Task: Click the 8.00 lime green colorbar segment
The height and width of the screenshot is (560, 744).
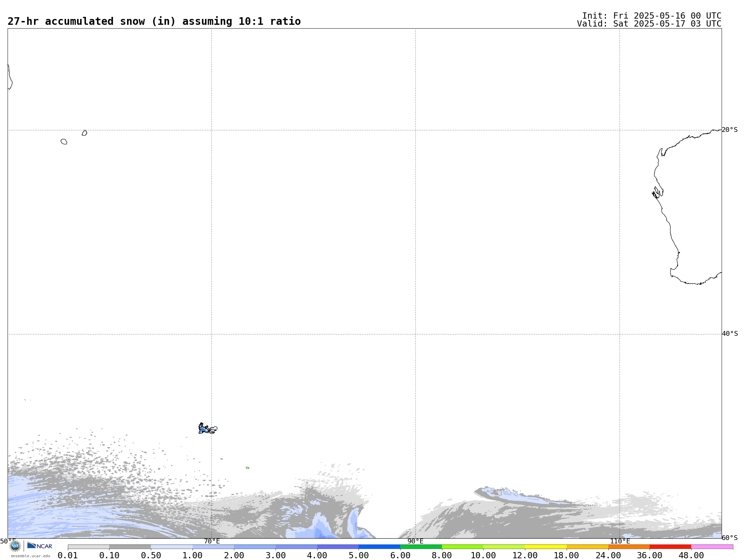Action: click(463, 547)
